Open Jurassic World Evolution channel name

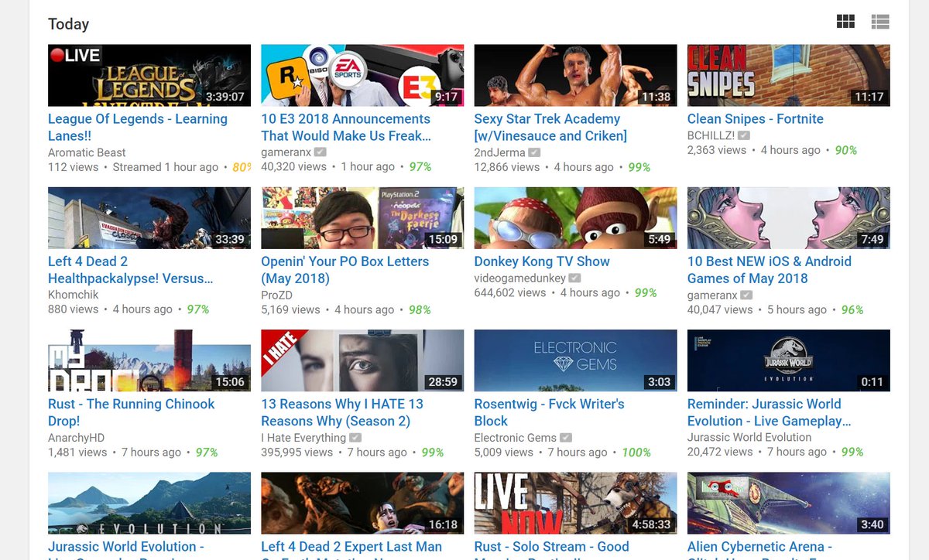click(x=749, y=437)
